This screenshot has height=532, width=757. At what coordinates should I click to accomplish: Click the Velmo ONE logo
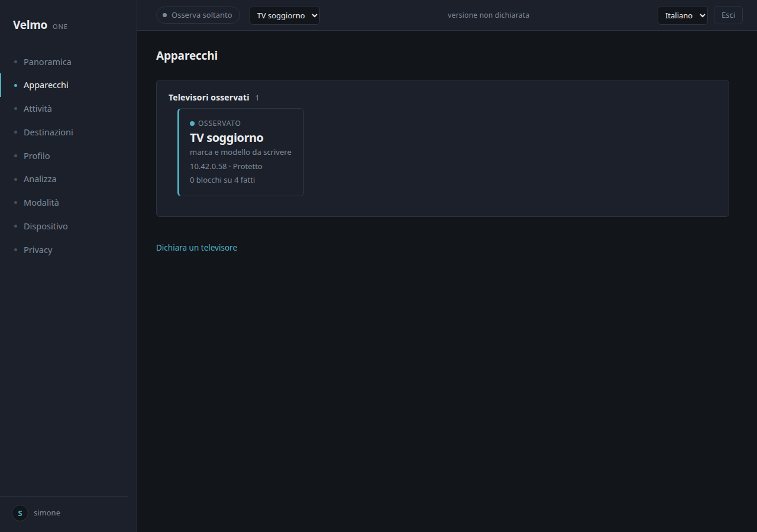40,25
